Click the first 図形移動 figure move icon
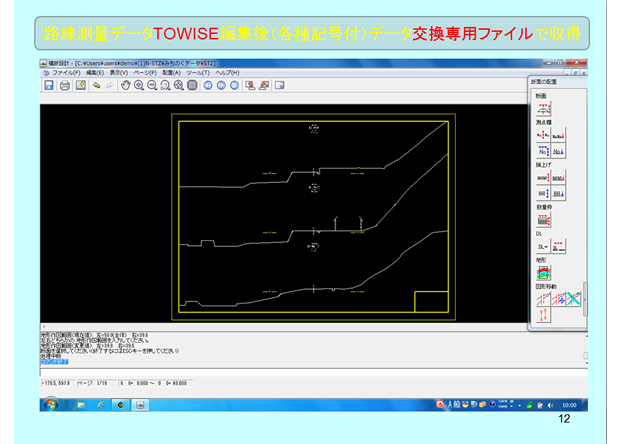The image size is (620, 444). point(543,299)
